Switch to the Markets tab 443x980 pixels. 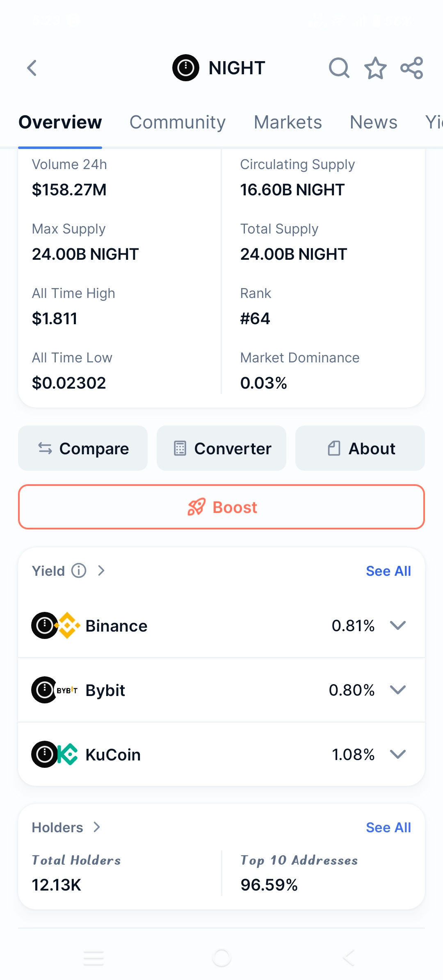288,122
